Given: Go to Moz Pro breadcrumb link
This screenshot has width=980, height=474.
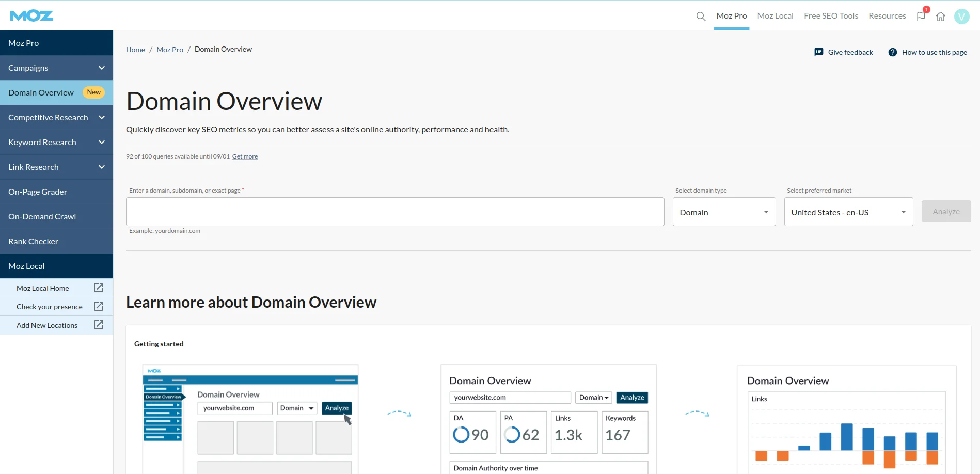Looking at the screenshot, I should [170, 50].
